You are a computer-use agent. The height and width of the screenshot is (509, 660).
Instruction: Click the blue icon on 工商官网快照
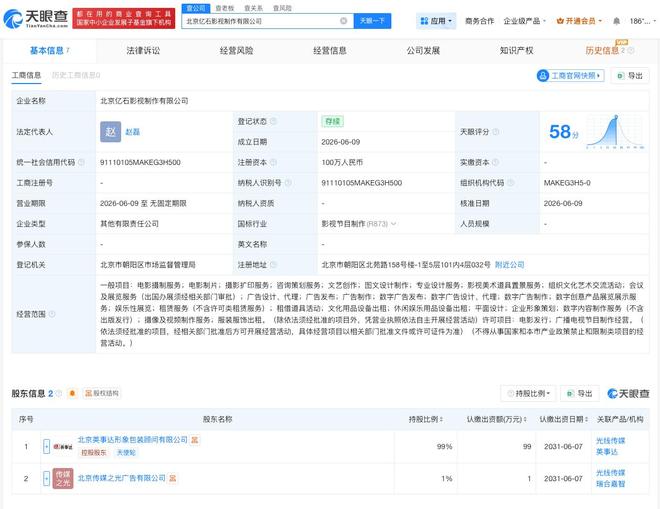[x=543, y=75]
